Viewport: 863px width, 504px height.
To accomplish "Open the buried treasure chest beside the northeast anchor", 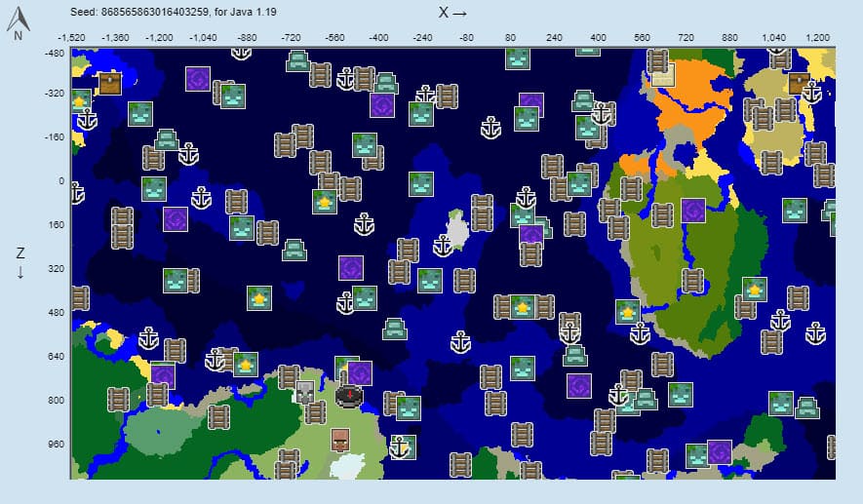I will [799, 83].
